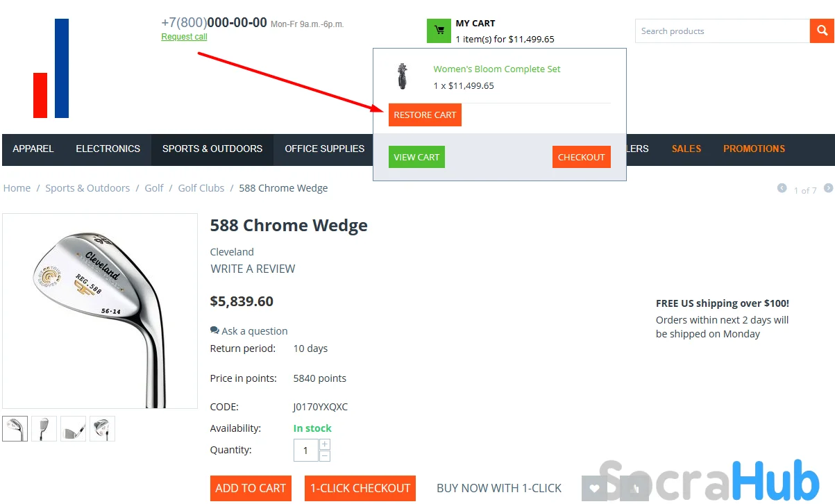Screen dimensions: 835x504
Task: Select first product thumbnail
Action: [x=15, y=428]
